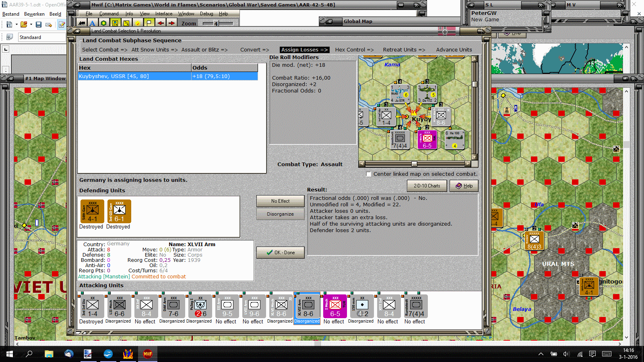Image resolution: width=644 pixels, height=362 pixels.
Task: Click the green hexagon toolbar icon
Action: pyautogui.click(x=104, y=23)
